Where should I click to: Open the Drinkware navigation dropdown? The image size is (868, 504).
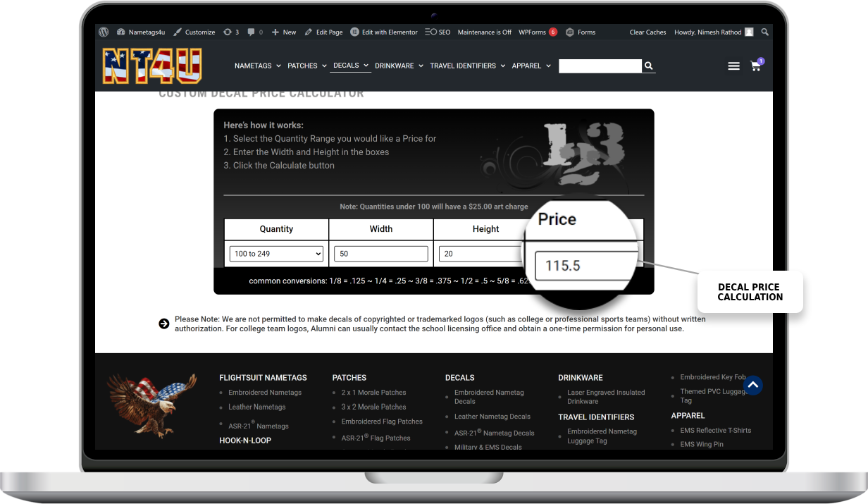click(x=399, y=66)
